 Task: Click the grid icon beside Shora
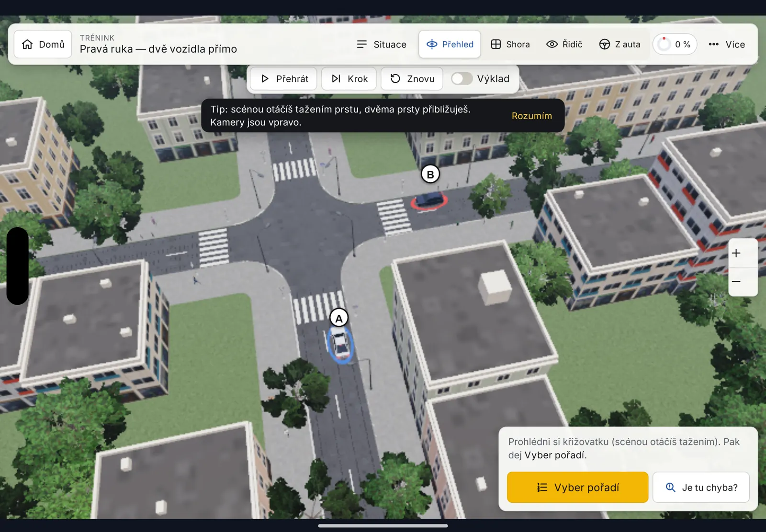(x=496, y=44)
